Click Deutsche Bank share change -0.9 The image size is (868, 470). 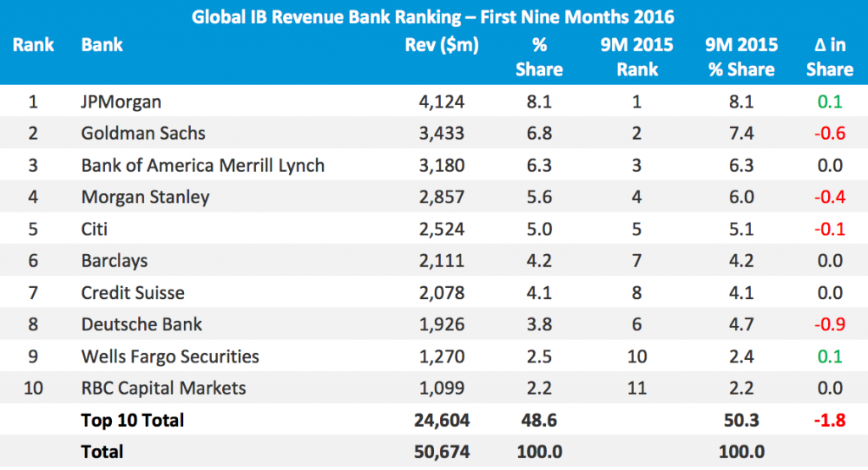click(830, 324)
